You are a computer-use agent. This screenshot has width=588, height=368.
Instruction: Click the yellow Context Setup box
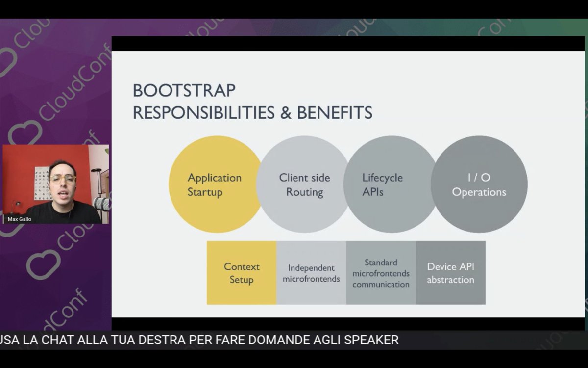242,273
